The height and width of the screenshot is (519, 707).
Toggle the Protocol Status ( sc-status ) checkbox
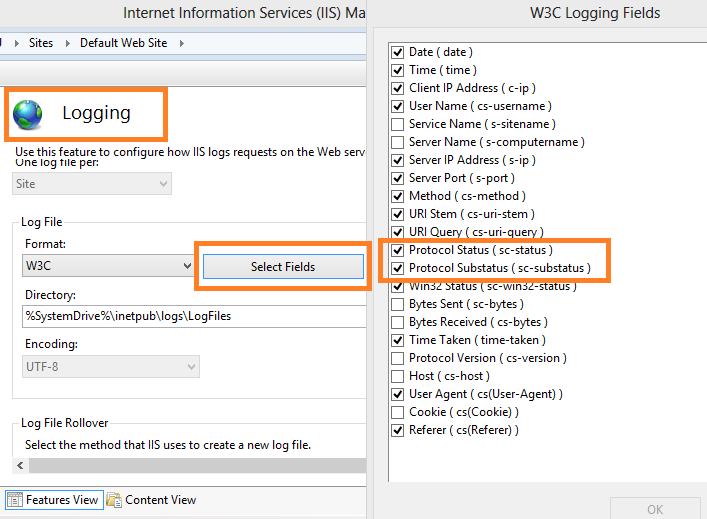pos(398,250)
